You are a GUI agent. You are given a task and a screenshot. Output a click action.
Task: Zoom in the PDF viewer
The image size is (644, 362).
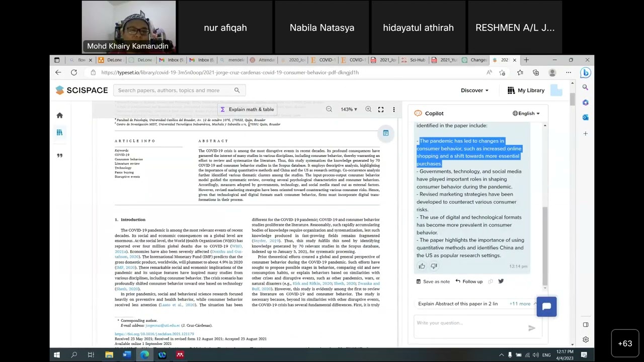[x=368, y=109]
